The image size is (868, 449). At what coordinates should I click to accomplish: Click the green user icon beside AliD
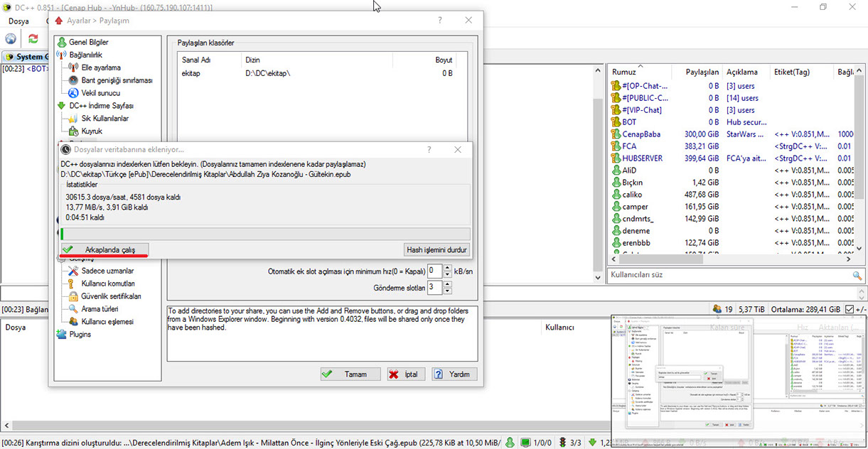tap(616, 171)
